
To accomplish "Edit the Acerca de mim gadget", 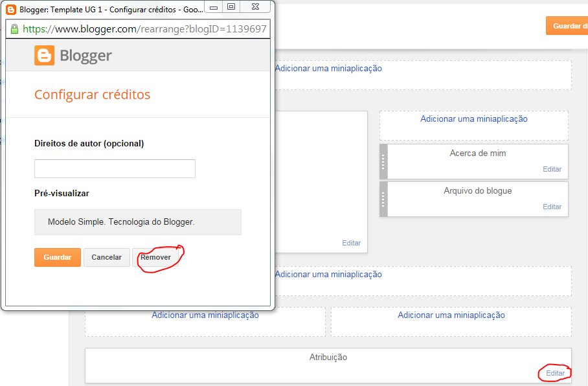I will coord(552,169).
